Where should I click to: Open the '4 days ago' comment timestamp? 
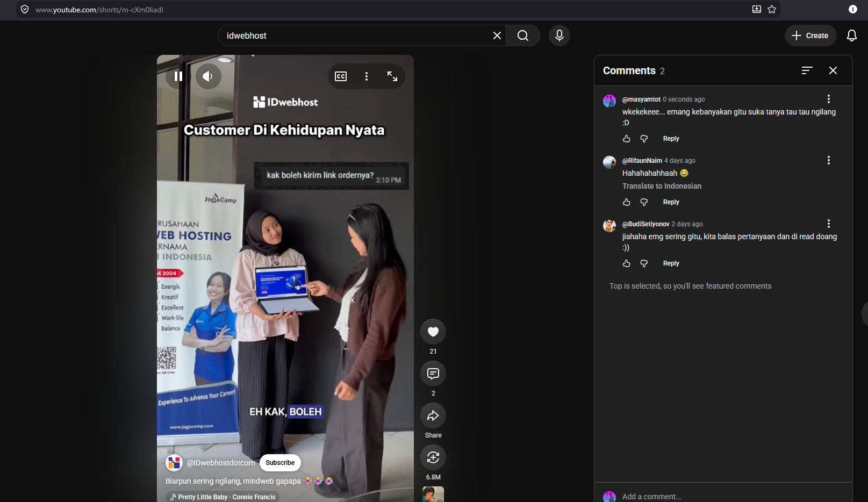(x=680, y=161)
